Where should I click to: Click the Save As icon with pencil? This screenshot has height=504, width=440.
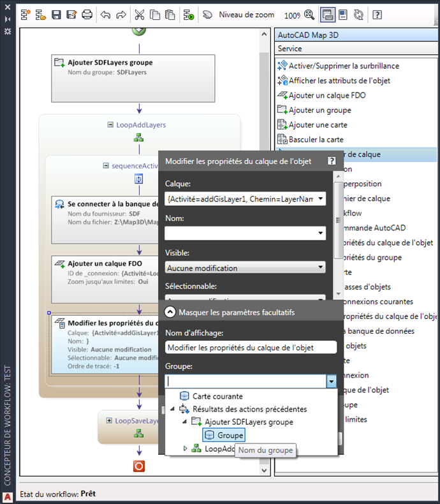click(71, 15)
